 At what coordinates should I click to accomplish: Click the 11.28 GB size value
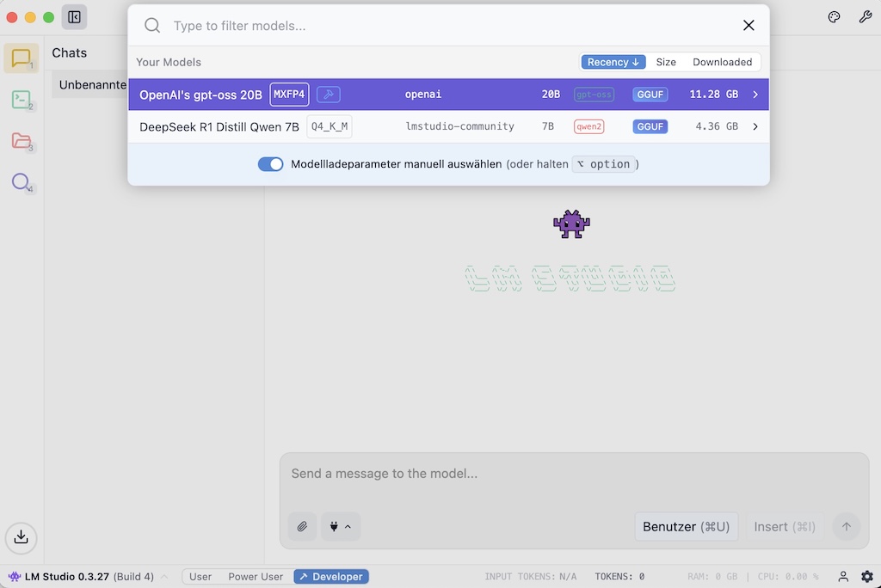pos(713,95)
